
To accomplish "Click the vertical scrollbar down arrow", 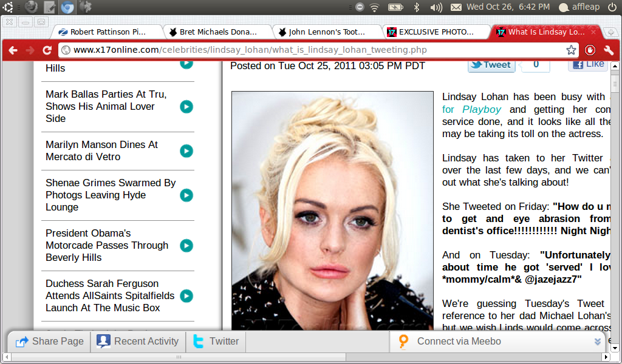I will coord(615,348).
